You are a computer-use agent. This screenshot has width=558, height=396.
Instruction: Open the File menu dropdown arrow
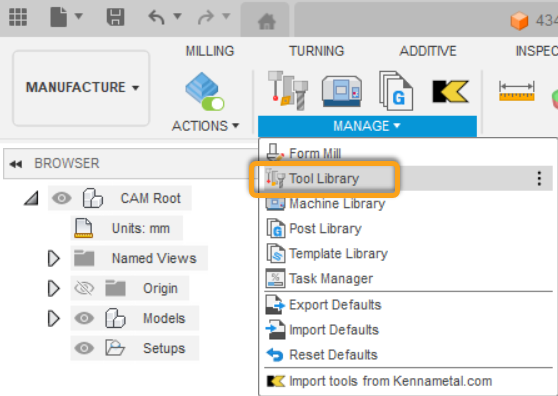[x=79, y=16]
